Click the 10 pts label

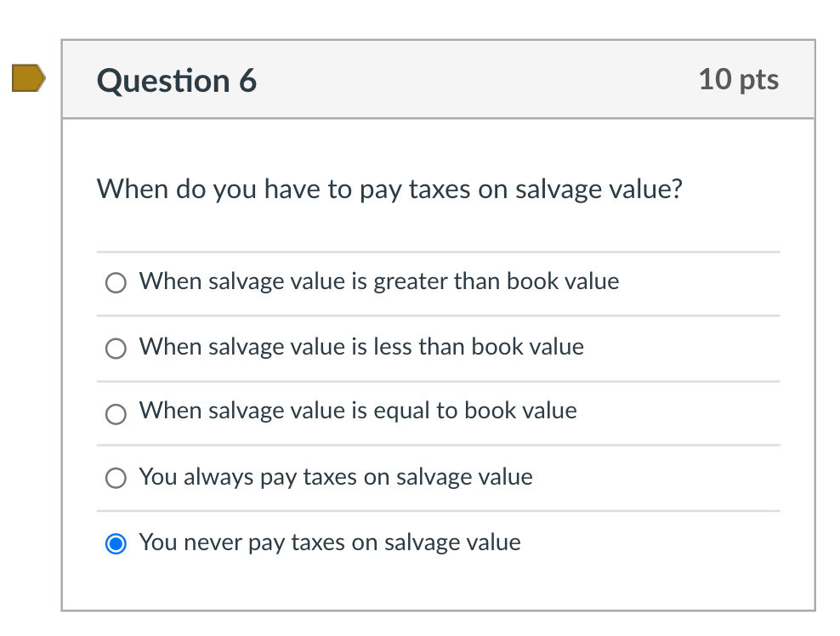coord(738,80)
